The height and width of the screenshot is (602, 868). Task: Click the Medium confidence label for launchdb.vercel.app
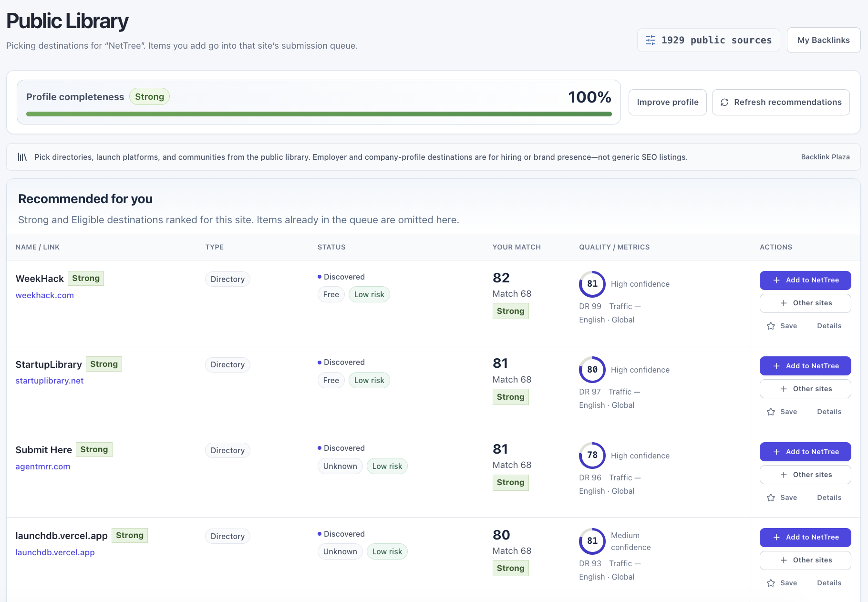point(630,541)
